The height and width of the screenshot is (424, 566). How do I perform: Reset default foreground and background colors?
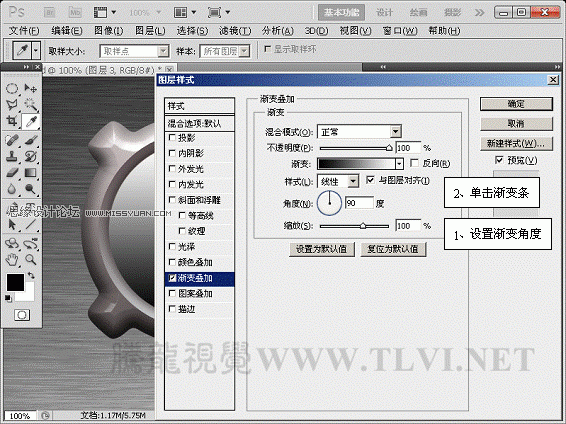(8, 298)
